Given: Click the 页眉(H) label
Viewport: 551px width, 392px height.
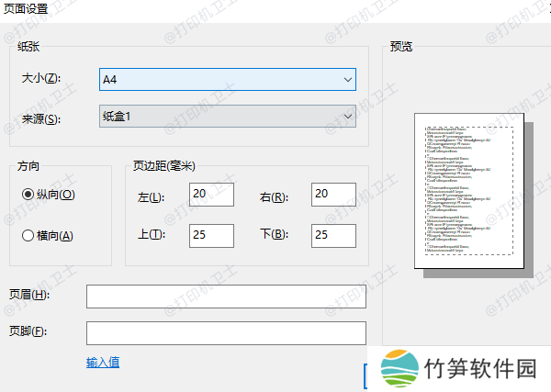Looking at the screenshot, I should click(28, 295).
